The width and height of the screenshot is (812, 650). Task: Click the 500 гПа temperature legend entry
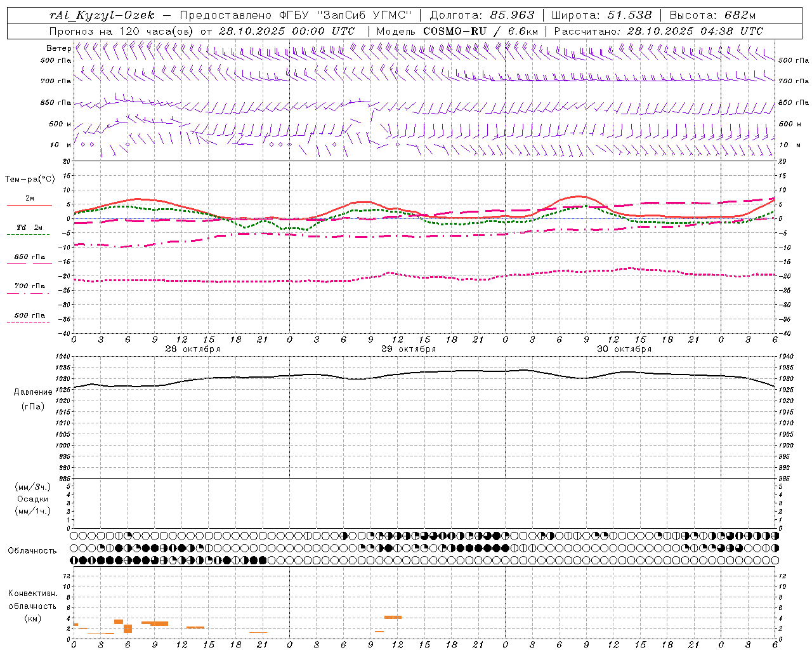(30, 315)
